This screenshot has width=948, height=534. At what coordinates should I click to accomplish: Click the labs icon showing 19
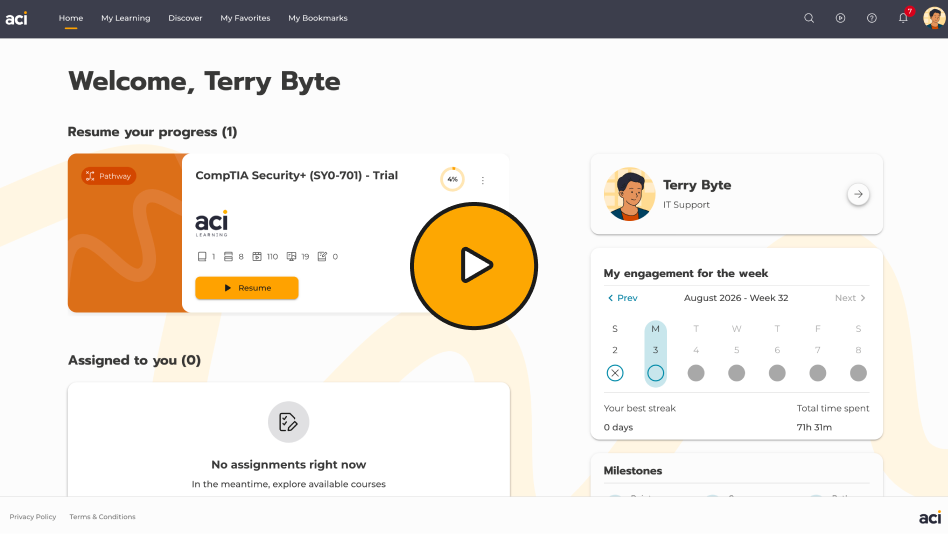pos(291,256)
